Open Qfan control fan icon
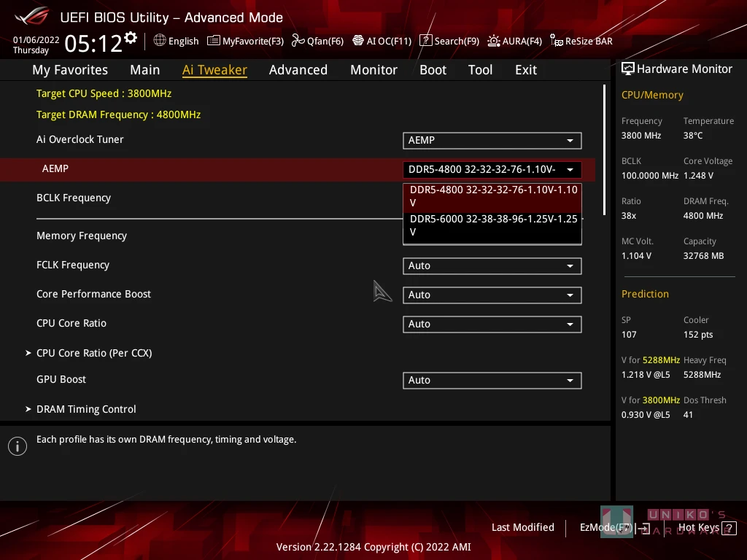This screenshot has height=560, width=747. click(298, 41)
